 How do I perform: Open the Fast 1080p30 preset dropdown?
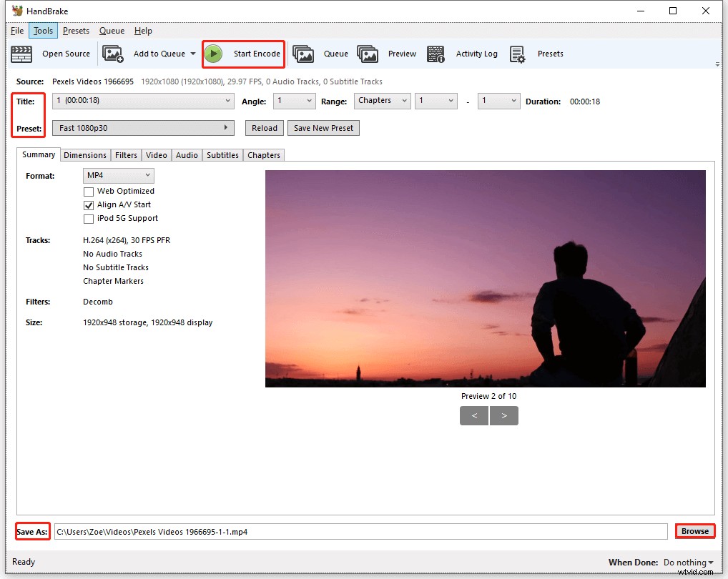(x=142, y=127)
